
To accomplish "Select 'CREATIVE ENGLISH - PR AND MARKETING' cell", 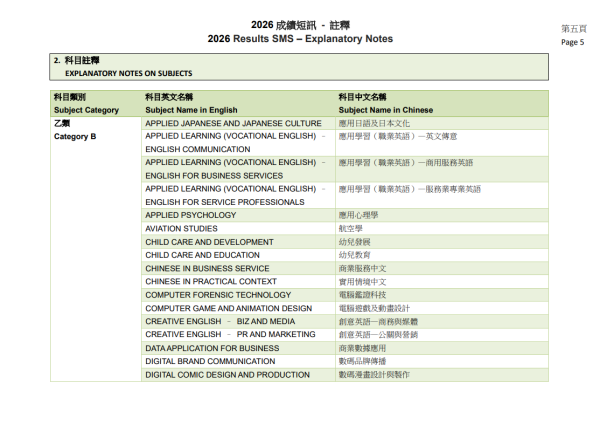I will (x=238, y=335).
